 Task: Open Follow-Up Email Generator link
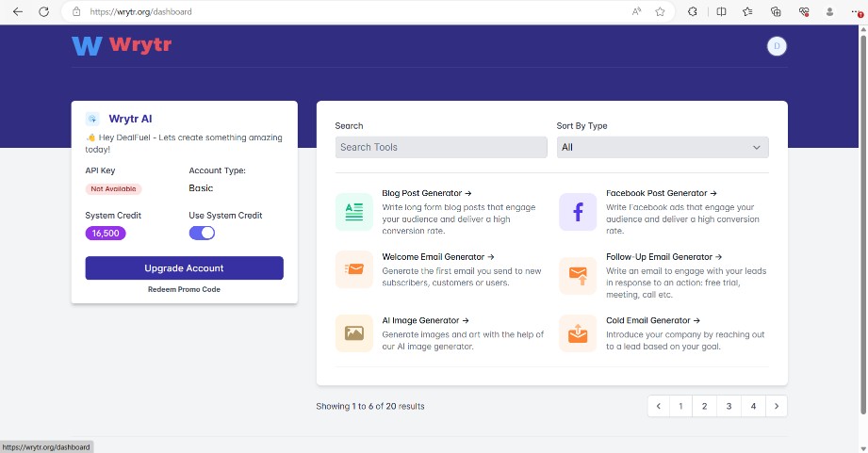click(663, 257)
